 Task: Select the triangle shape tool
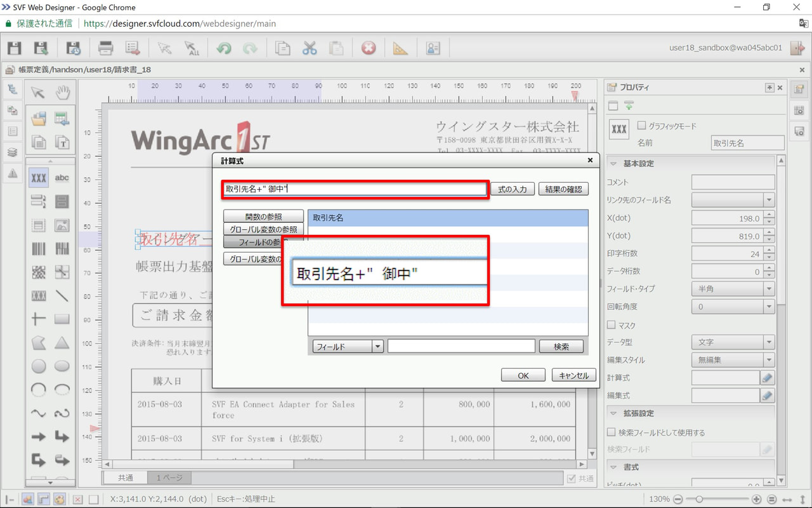pos(62,343)
